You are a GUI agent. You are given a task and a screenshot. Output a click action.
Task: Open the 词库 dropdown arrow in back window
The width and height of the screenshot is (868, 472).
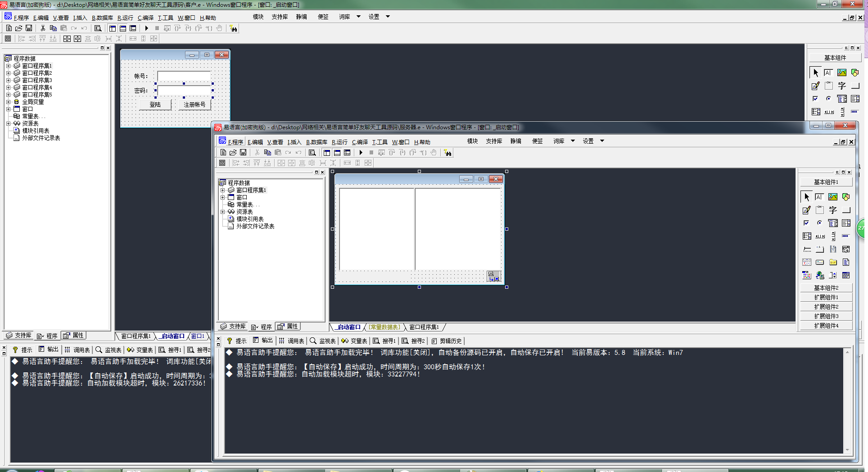358,17
